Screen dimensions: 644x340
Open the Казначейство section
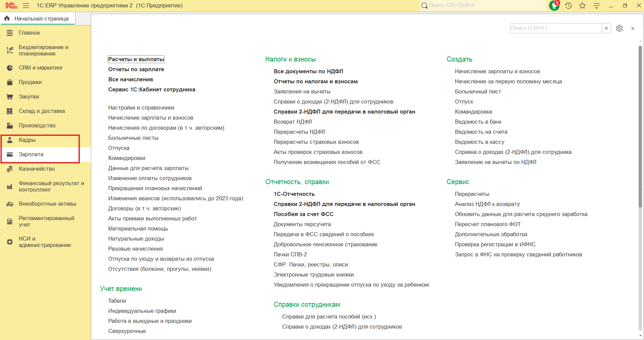click(x=45, y=169)
